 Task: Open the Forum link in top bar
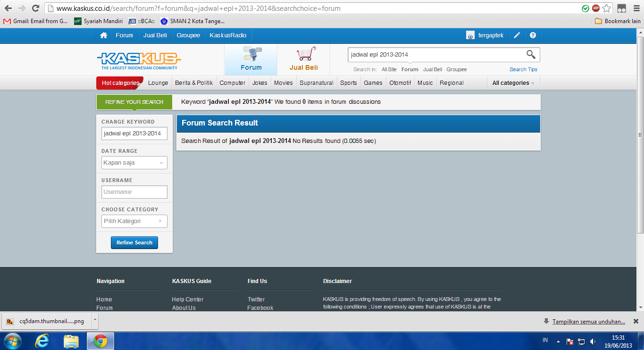[125, 35]
